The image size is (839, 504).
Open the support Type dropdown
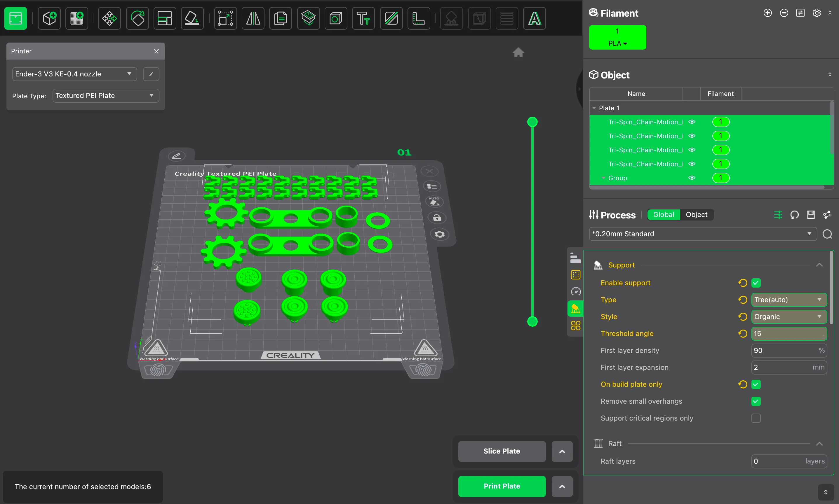[789, 300]
